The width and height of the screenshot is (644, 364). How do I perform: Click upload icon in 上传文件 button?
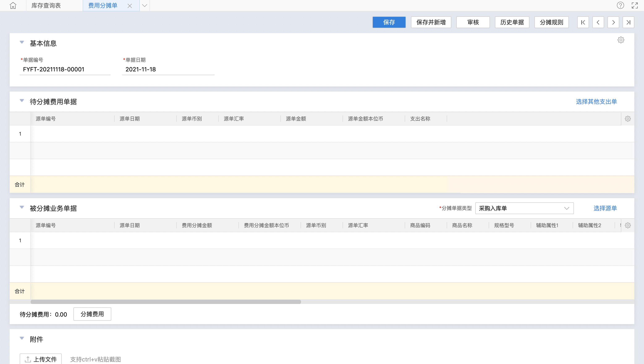click(28, 360)
